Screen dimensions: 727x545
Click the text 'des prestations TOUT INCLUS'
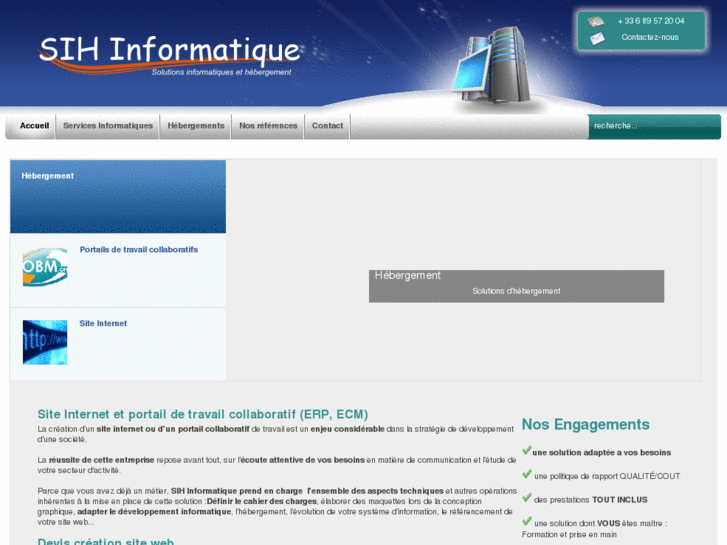click(x=591, y=500)
